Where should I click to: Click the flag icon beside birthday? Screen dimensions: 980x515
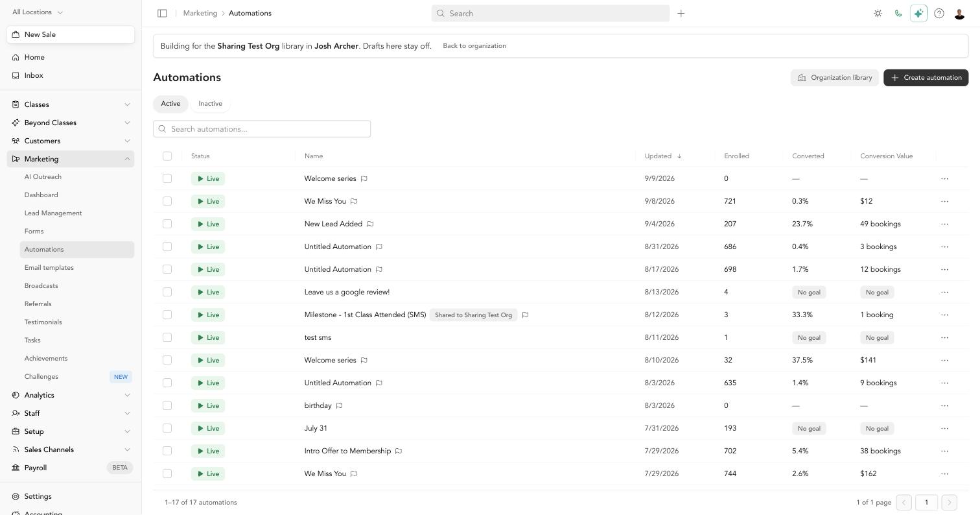tap(339, 405)
